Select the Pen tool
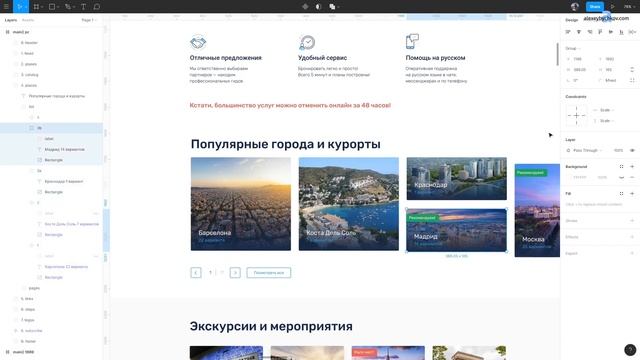The height and width of the screenshot is (360, 640). (x=68, y=7)
